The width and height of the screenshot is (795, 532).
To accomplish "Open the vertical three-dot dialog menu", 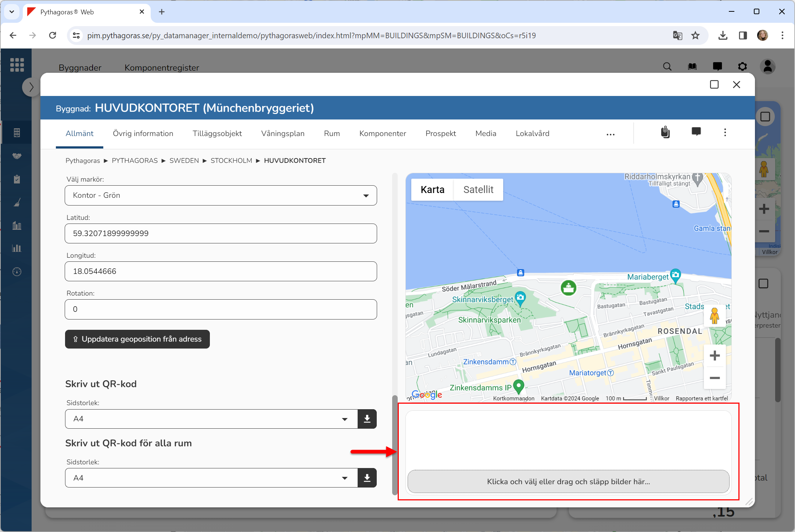I will pyautogui.click(x=725, y=132).
